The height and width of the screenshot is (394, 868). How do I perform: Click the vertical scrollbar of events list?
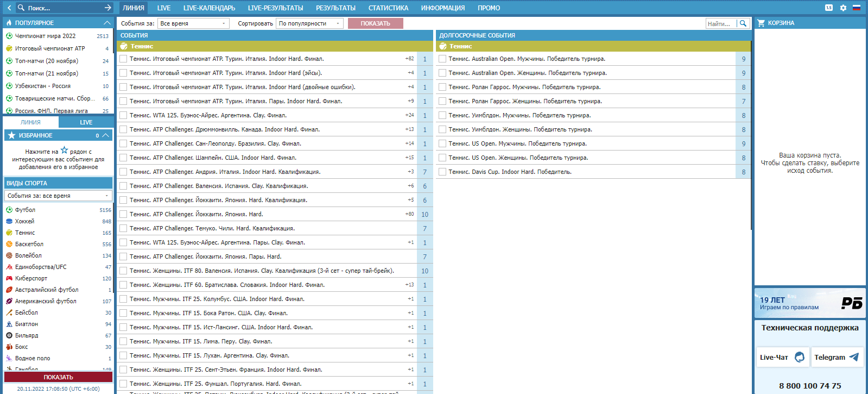pyautogui.click(x=752, y=136)
